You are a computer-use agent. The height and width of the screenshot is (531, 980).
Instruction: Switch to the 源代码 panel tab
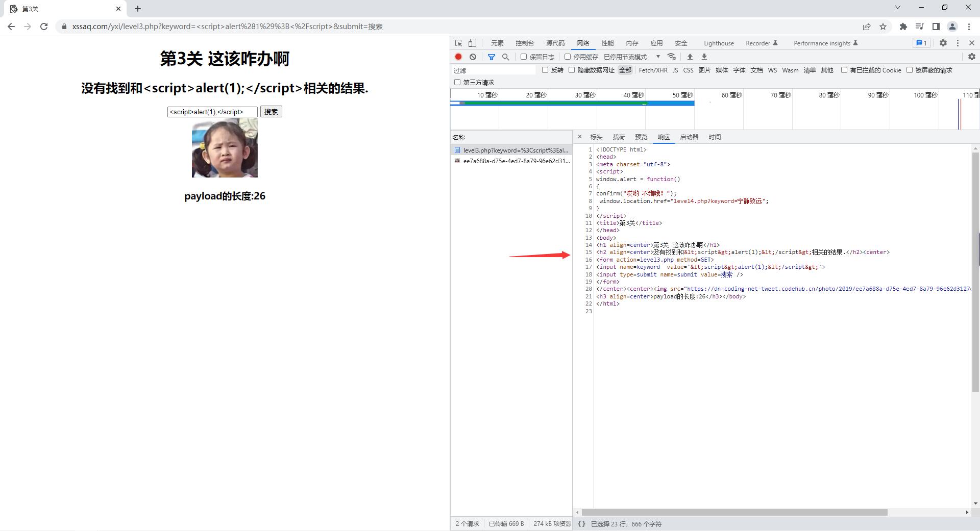coord(555,43)
